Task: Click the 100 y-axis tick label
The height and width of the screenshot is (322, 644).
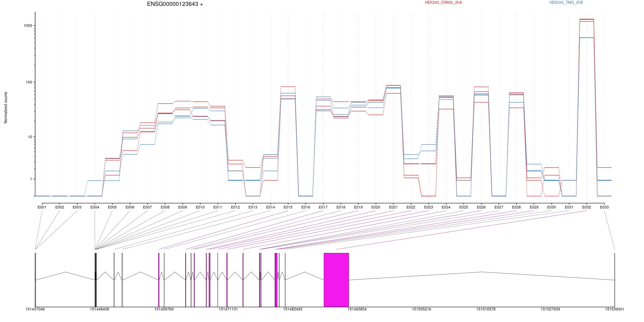Action: point(29,82)
